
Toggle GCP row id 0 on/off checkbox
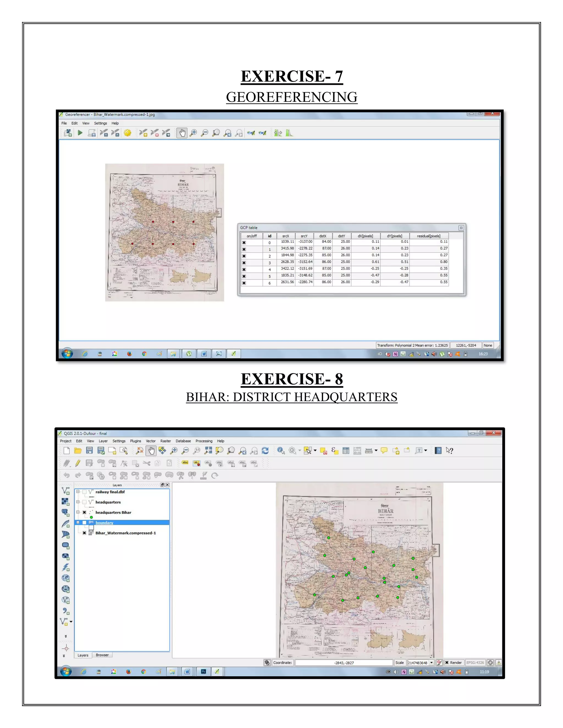point(244,243)
